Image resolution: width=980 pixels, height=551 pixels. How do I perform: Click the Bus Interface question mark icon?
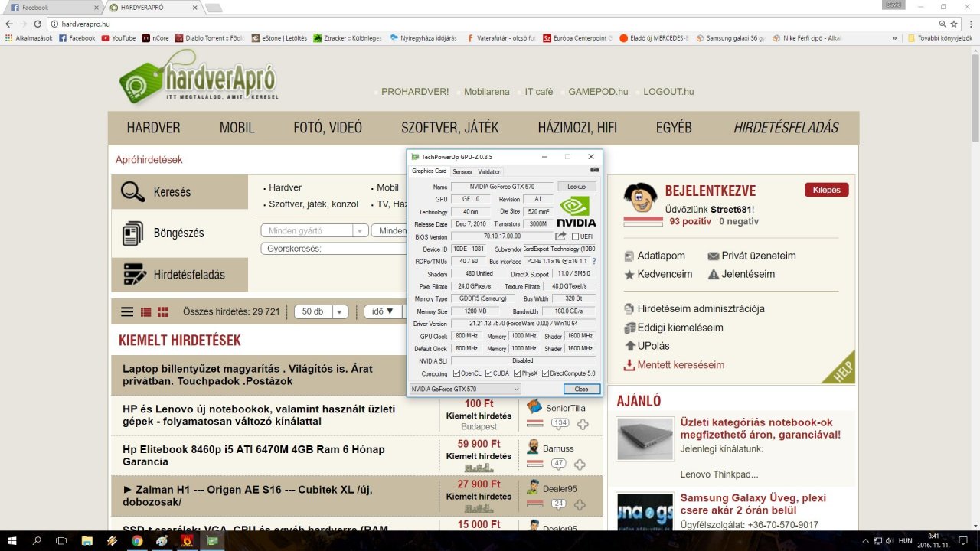click(594, 261)
